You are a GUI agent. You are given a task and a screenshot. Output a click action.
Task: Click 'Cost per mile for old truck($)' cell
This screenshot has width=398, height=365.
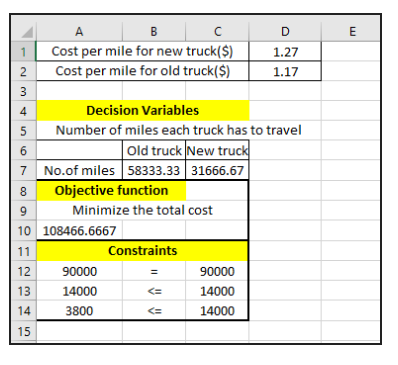pyautogui.click(x=142, y=71)
